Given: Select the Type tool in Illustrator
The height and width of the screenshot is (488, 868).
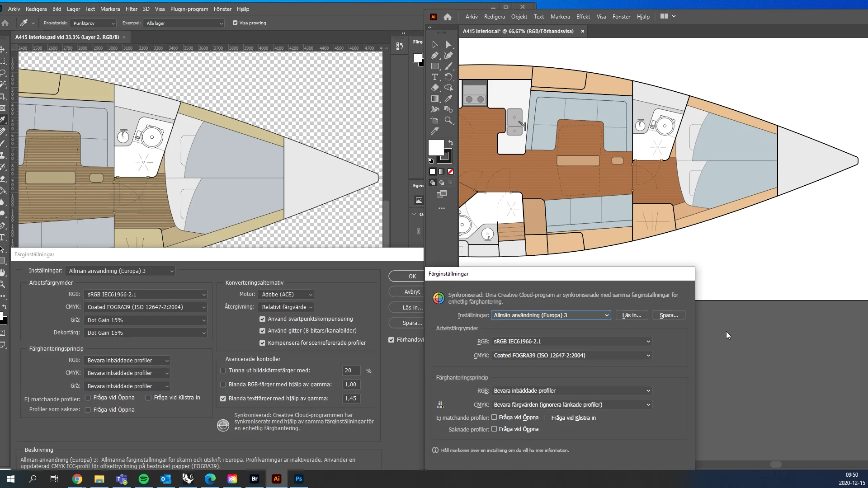Looking at the screenshot, I should (435, 77).
